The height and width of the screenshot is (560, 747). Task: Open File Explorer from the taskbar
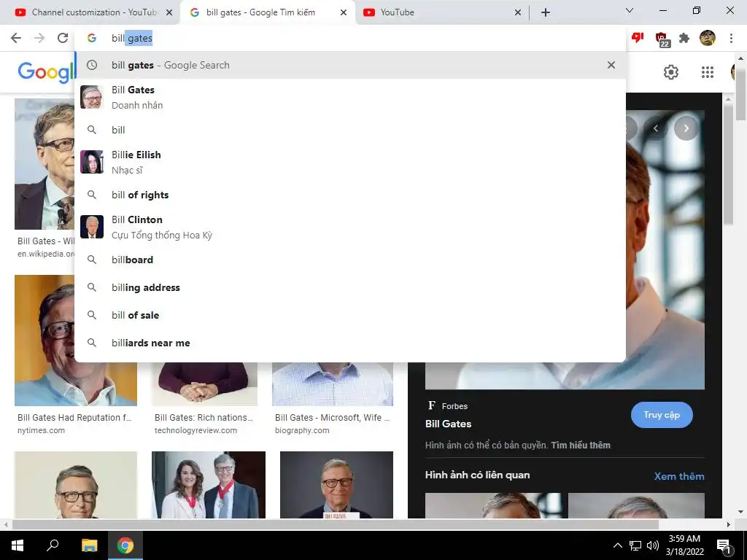click(89, 545)
